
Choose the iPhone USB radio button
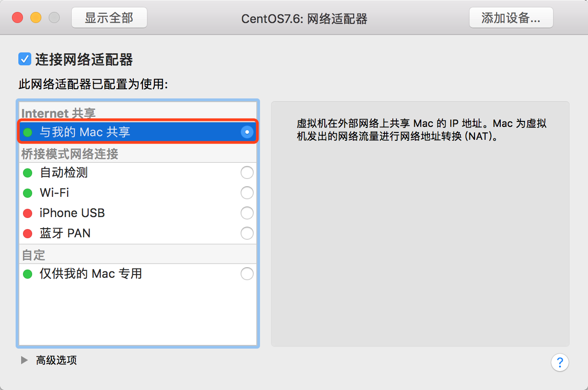[x=247, y=213]
